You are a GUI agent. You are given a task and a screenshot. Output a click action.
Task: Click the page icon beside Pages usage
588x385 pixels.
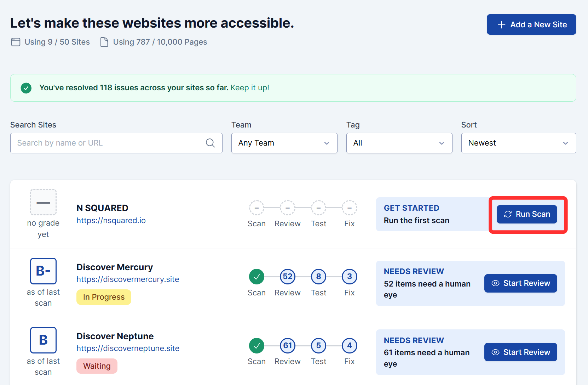pos(104,42)
